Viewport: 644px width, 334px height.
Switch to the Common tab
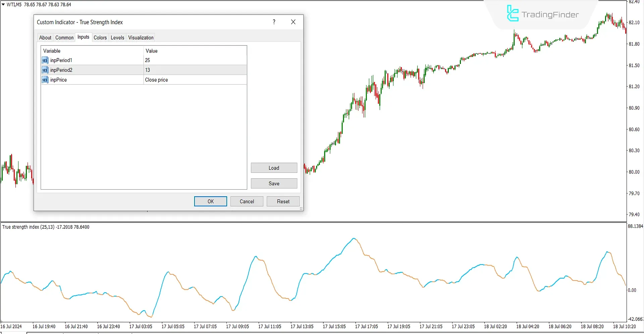pos(64,38)
